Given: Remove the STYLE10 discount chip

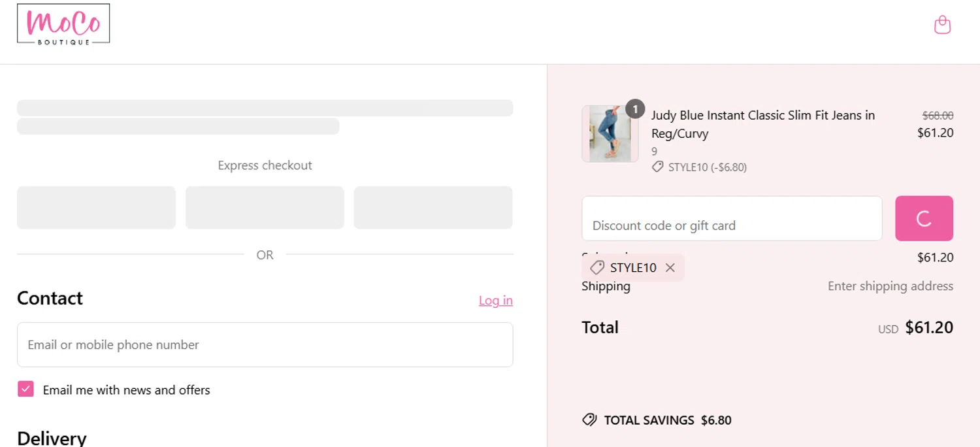Looking at the screenshot, I should point(670,268).
